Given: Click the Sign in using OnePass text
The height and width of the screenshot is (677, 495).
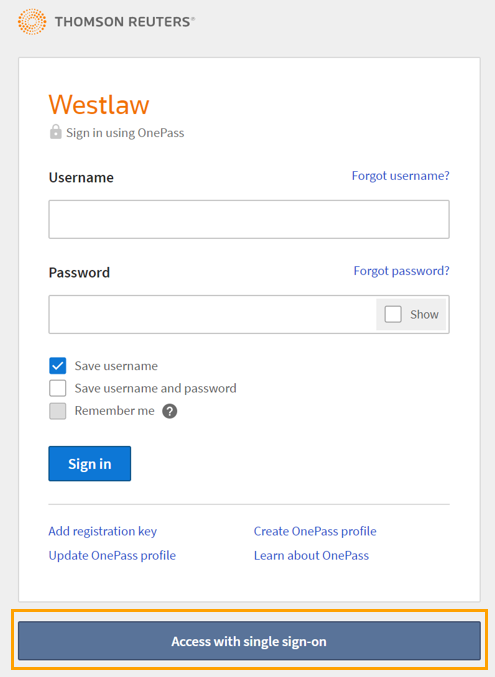Looking at the screenshot, I should tap(125, 133).
